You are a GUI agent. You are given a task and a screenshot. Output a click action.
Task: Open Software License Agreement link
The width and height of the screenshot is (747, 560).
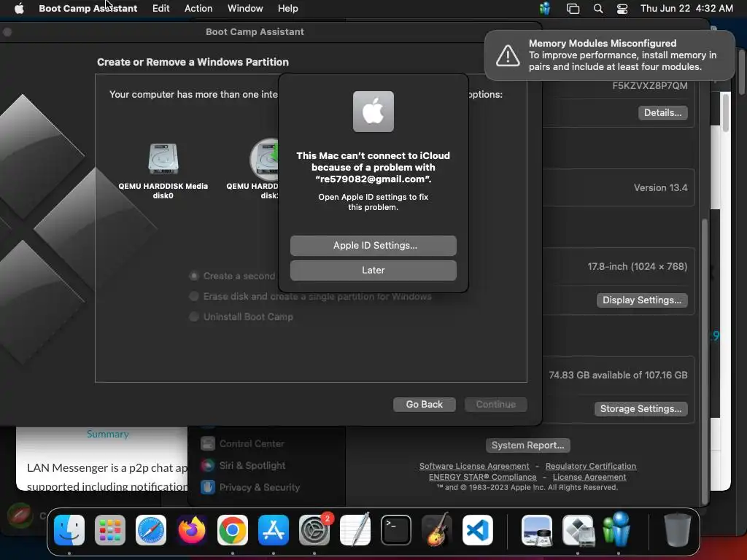point(474,466)
